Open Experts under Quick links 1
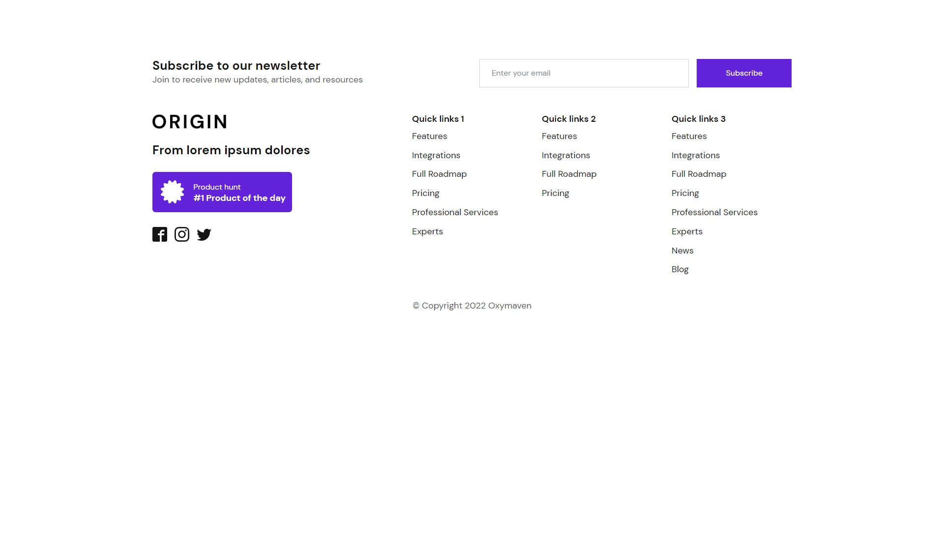 click(428, 231)
